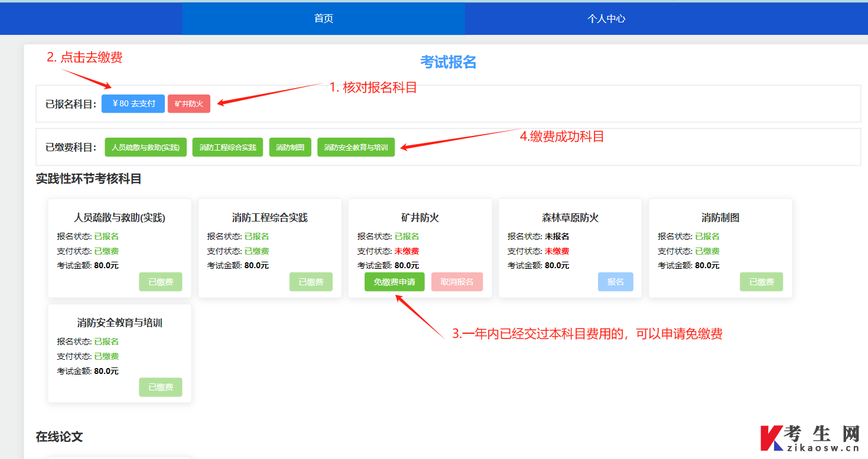Click 已缴费 button on 消防制图 card

coord(761,282)
